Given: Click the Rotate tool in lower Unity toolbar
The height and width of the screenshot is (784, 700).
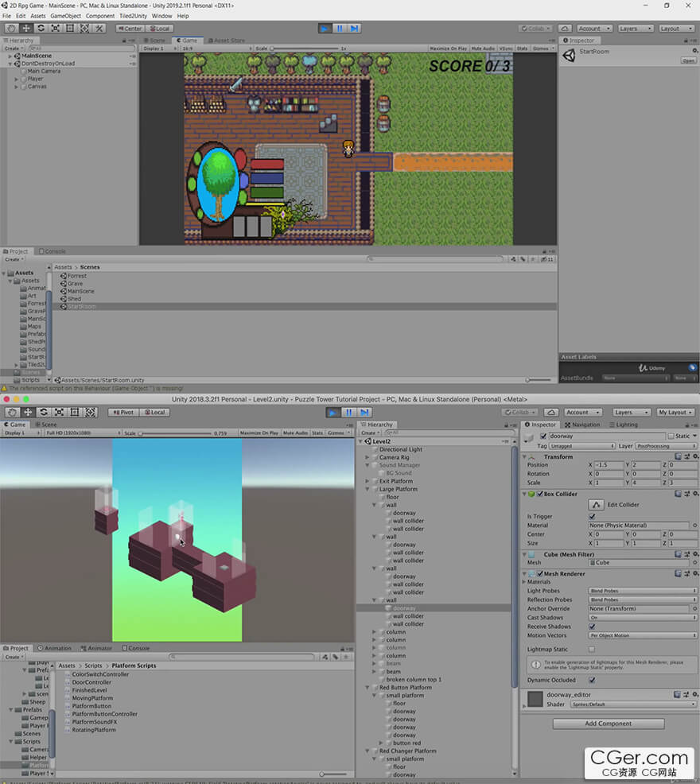Looking at the screenshot, I should (44, 412).
